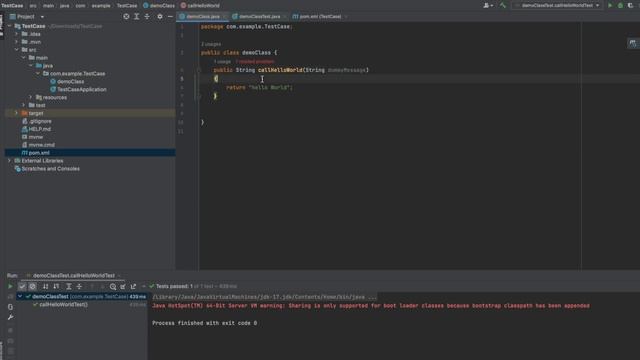Expand the target folder
The height and width of the screenshot is (360, 640).
17,113
